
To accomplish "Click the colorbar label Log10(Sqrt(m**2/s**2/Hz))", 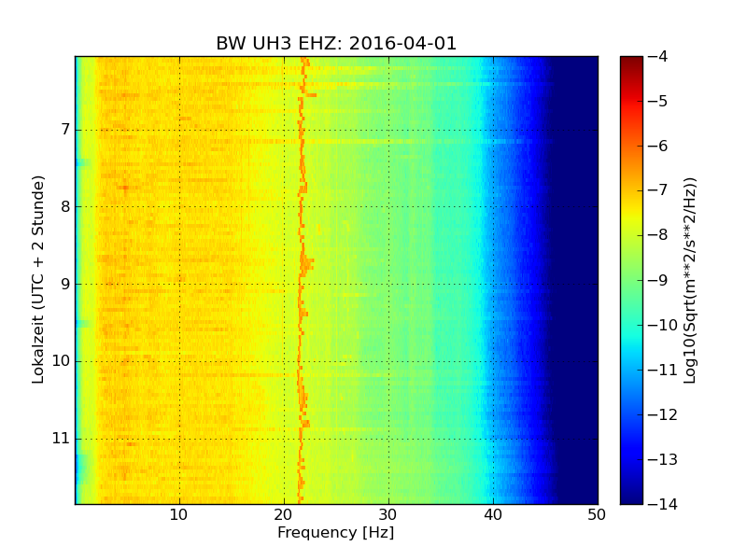I will coord(689,280).
